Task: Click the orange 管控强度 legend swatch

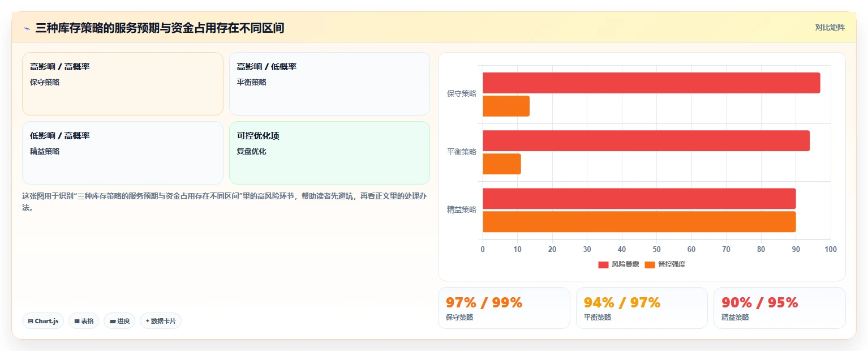Action: (650, 264)
